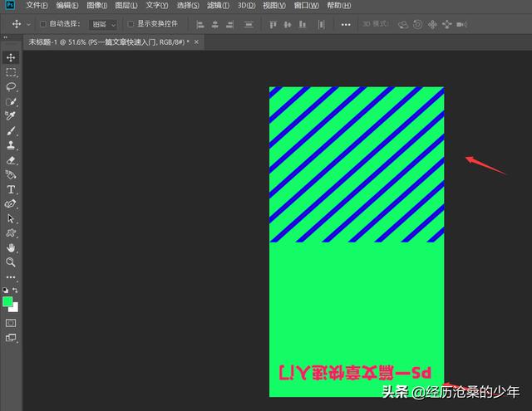Open the 编辑(E) menu
The image size is (532, 411).
pos(67,6)
